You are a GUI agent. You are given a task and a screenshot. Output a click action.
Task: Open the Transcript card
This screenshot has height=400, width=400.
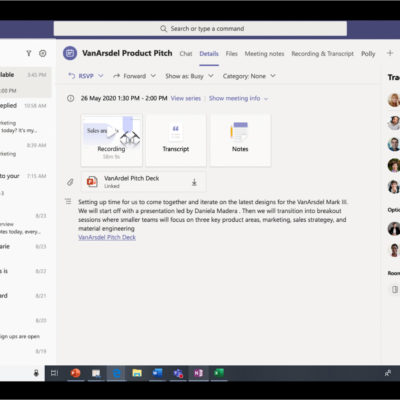point(176,140)
